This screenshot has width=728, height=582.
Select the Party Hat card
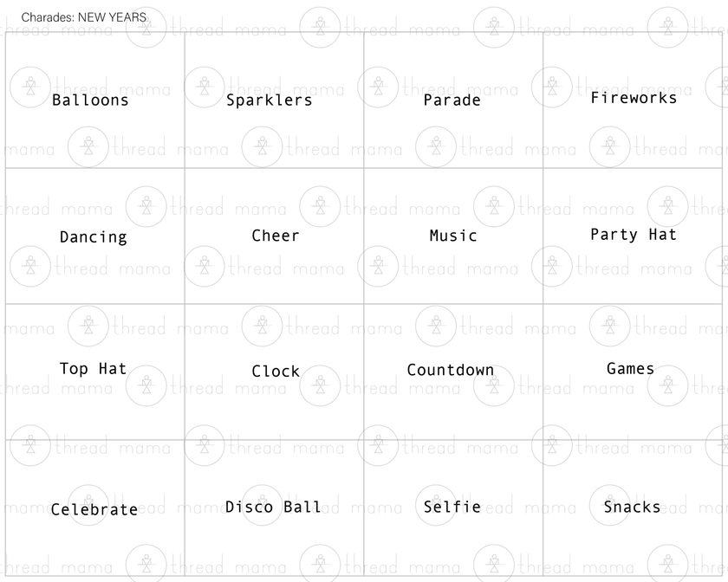634,235
